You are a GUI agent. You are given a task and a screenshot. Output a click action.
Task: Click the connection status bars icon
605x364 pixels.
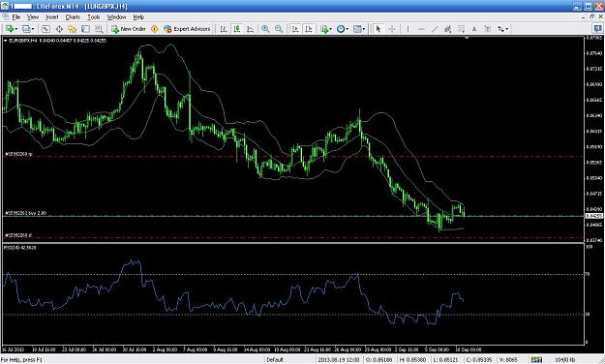point(536,360)
